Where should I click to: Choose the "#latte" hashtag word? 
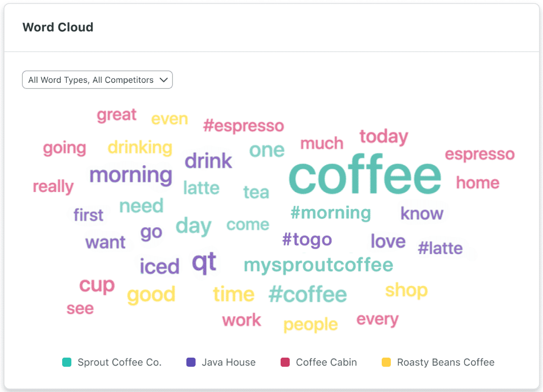440,248
